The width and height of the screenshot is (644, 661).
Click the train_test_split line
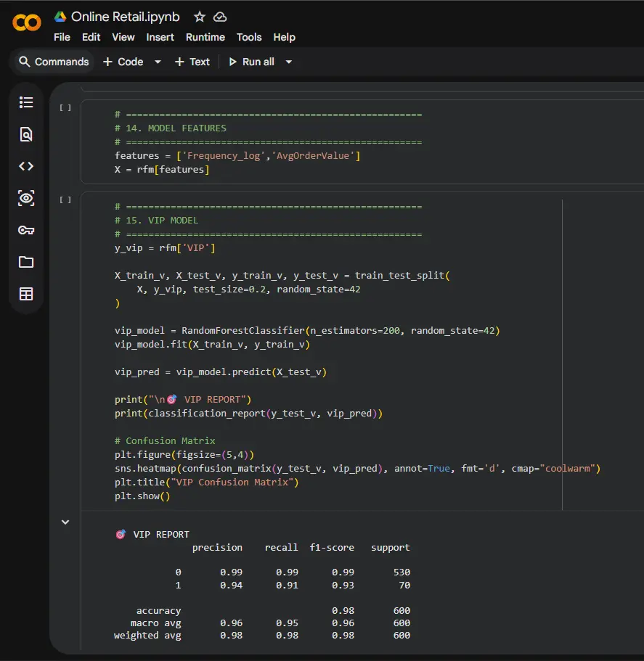pyautogui.click(x=282, y=275)
